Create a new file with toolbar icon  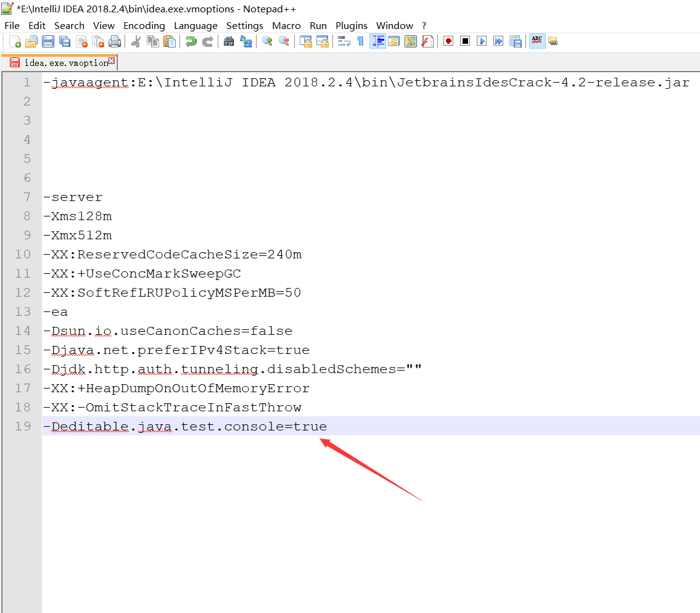[x=15, y=41]
